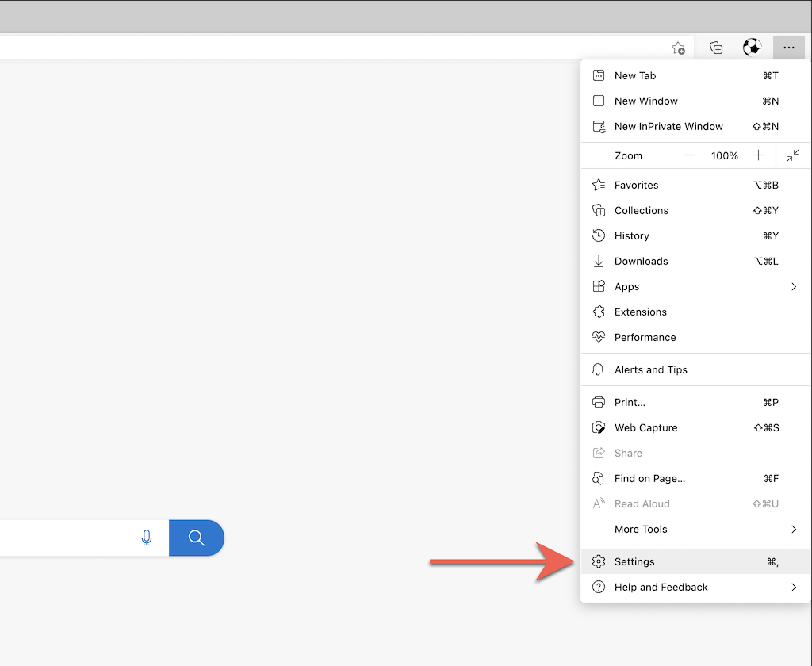Viewport: 812px width, 666px height.
Task: Open the Collections toolbar icon
Action: (x=716, y=48)
